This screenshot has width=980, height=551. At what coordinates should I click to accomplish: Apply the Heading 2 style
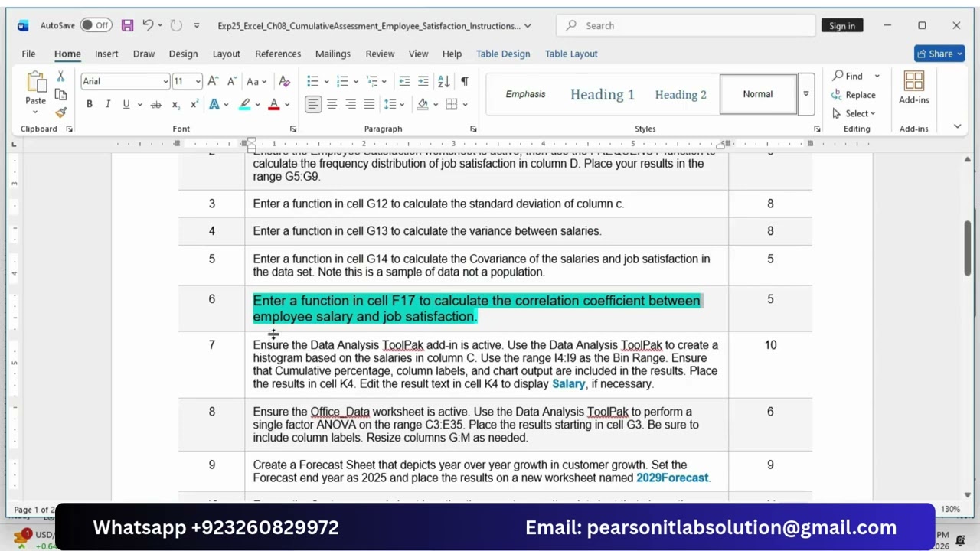(x=681, y=94)
